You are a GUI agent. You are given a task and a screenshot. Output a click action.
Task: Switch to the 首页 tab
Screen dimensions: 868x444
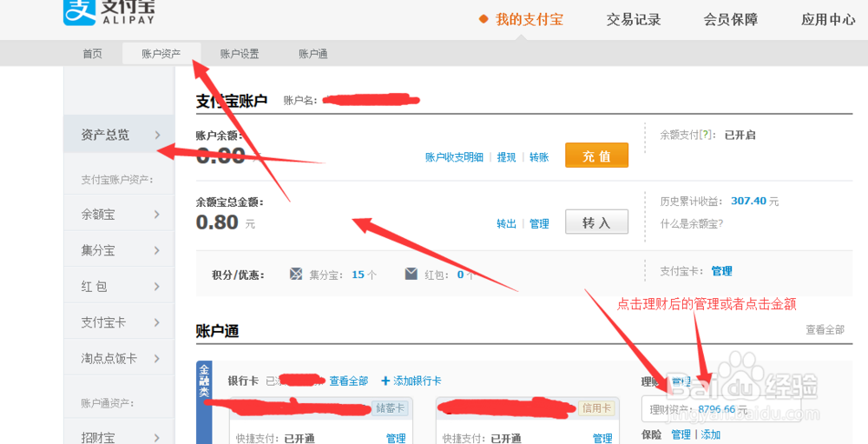tap(93, 54)
